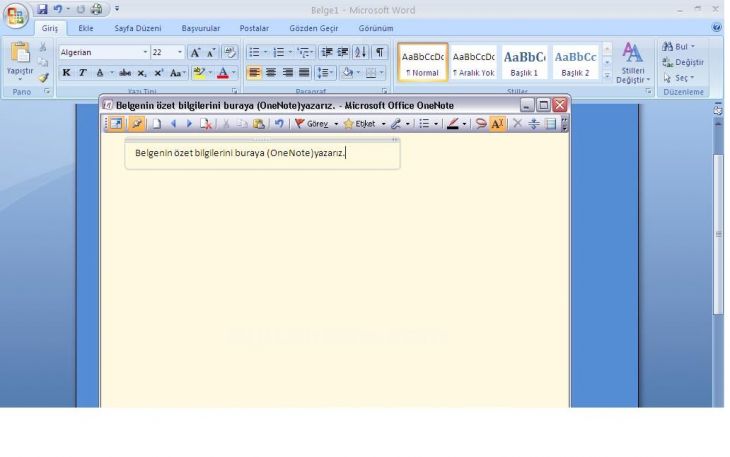Decrease indent in the paragraph group
This screenshot has width=730, height=457.
pyautogui.click(x=327, y=52)
